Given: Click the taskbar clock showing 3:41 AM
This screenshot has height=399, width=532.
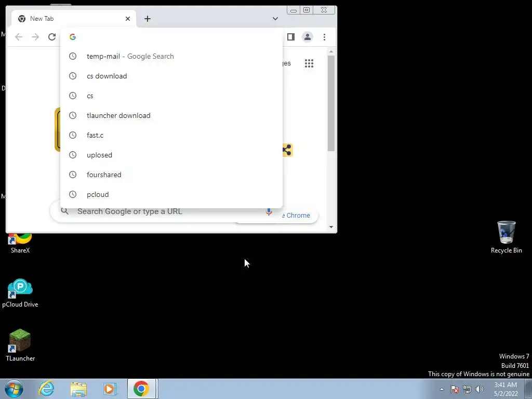Looking at the screenshot, I should click(x=506, y=389).
